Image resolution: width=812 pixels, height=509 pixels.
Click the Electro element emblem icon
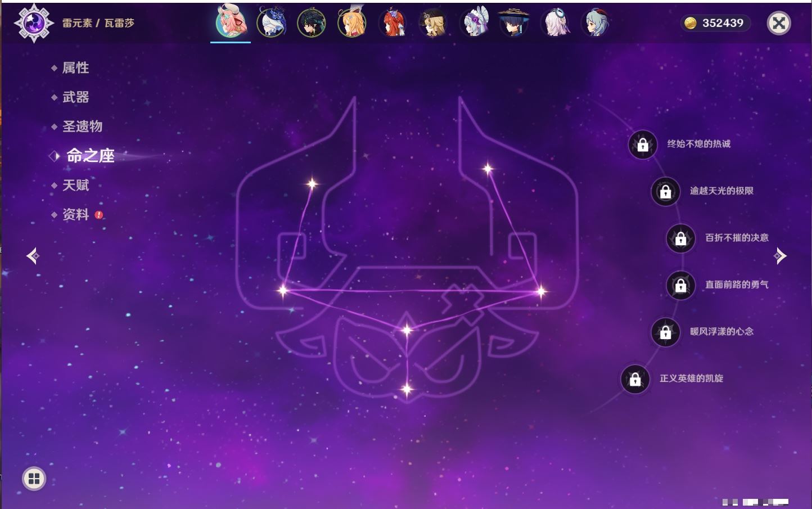[x=34, y=23]
